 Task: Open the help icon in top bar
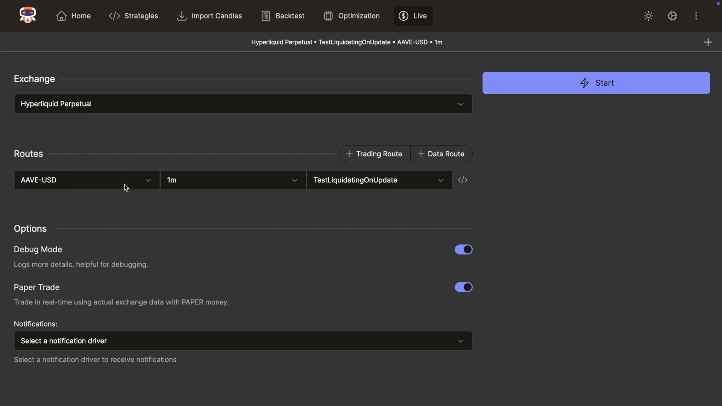coord(672,16)
